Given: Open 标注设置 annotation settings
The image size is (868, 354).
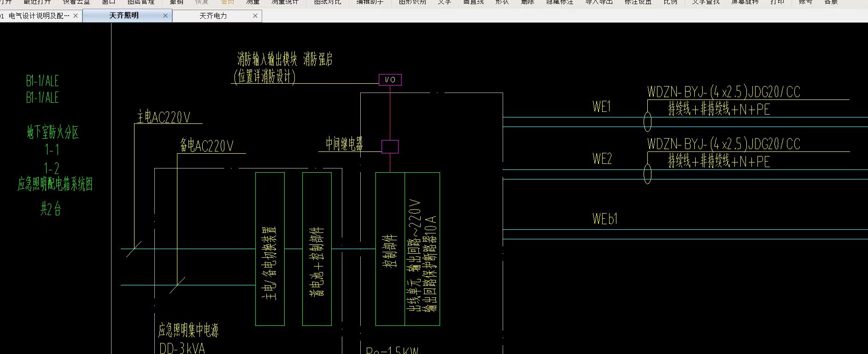Looking at the screenshot, I should 638,2.
